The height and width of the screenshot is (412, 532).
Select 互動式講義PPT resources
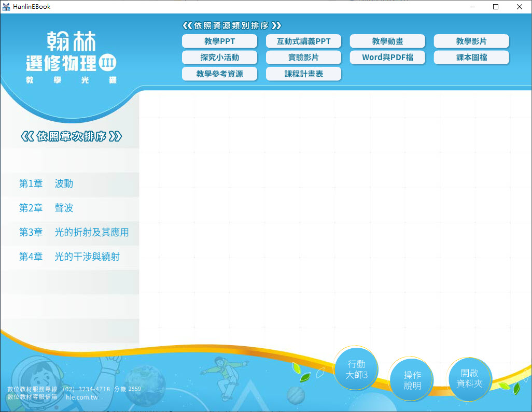[303, 41]
